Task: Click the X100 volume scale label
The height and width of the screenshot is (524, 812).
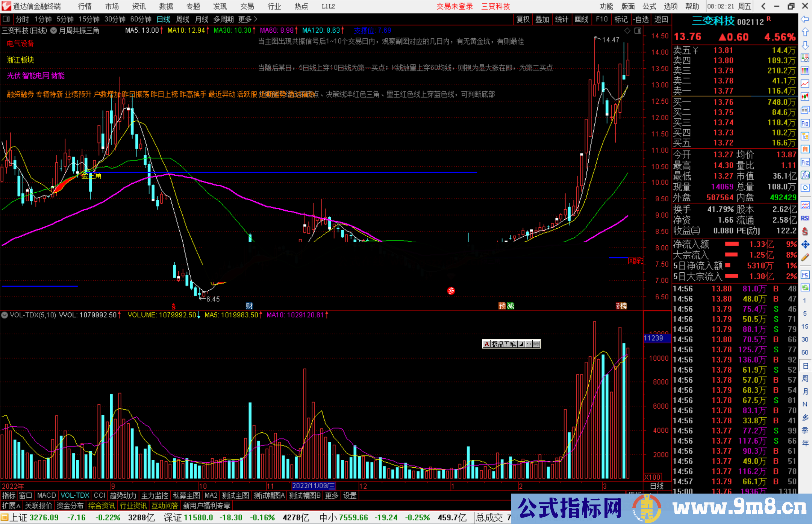Action: [x=653, y=477]
